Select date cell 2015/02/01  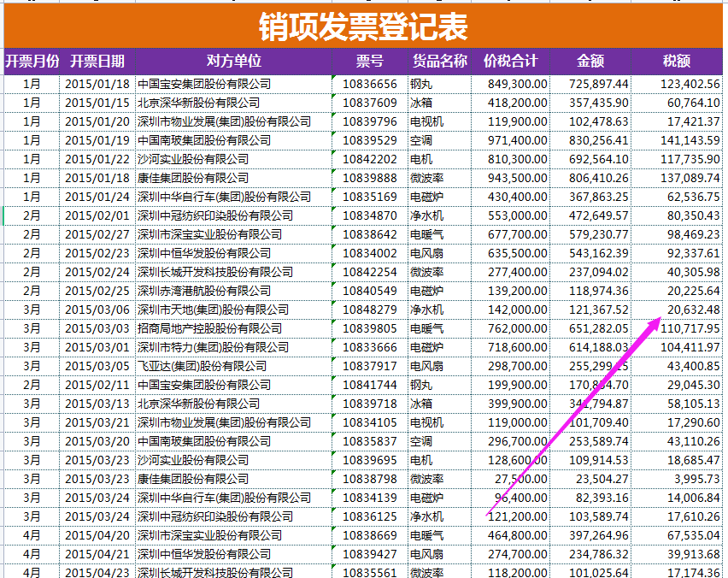(x=97, y=215)
